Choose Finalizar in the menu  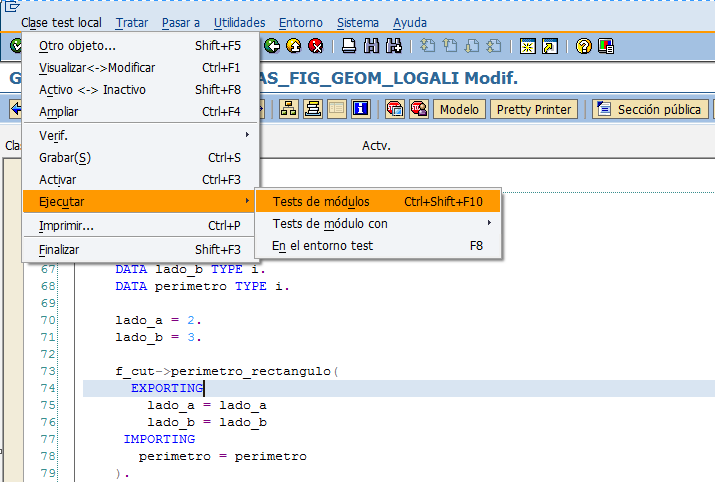coord(140,249)
